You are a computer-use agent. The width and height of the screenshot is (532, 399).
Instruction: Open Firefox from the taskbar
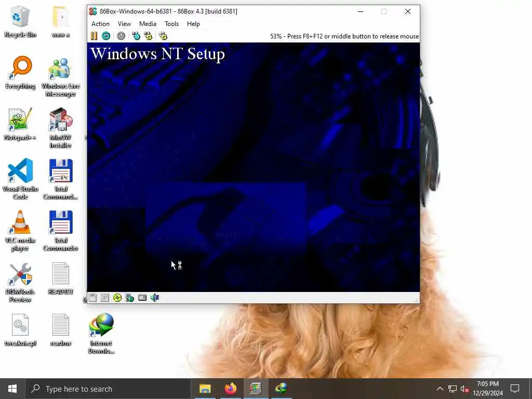pyautogui.click(x=230, y=389)
